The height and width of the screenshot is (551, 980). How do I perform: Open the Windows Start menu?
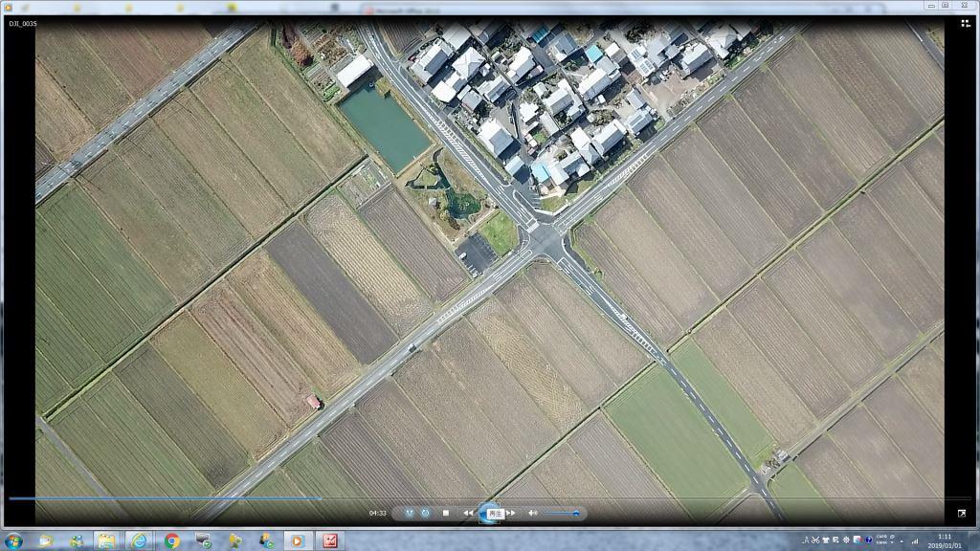(x=13, y=541)
